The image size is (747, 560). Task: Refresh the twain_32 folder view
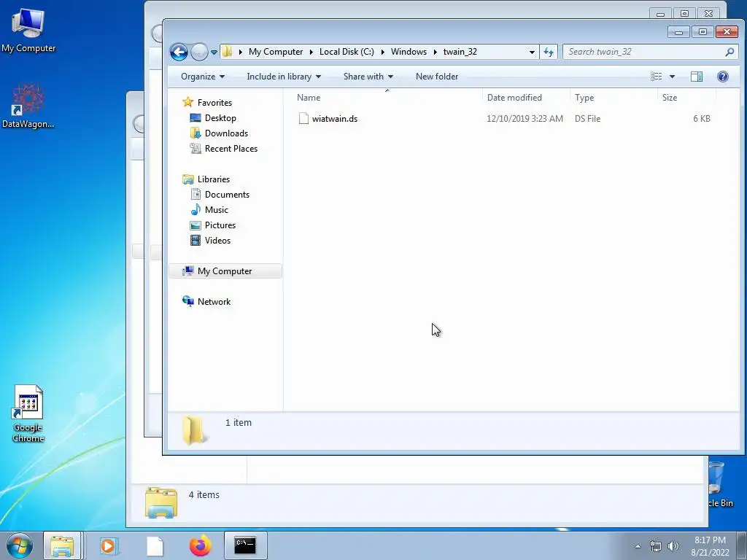pos(549,52)
